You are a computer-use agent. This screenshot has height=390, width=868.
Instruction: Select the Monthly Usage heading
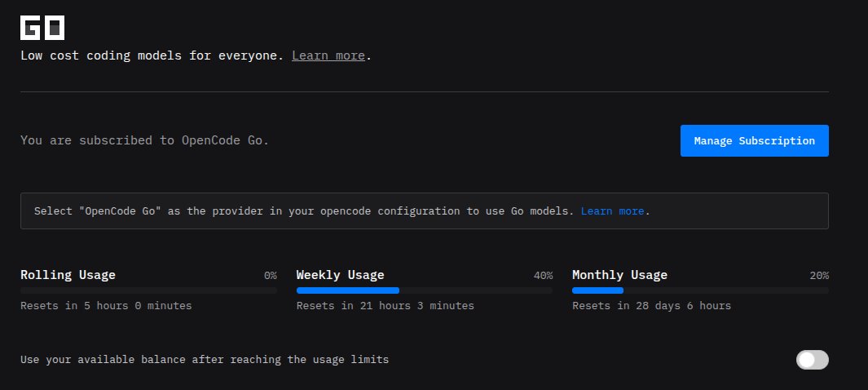(619, 275)
